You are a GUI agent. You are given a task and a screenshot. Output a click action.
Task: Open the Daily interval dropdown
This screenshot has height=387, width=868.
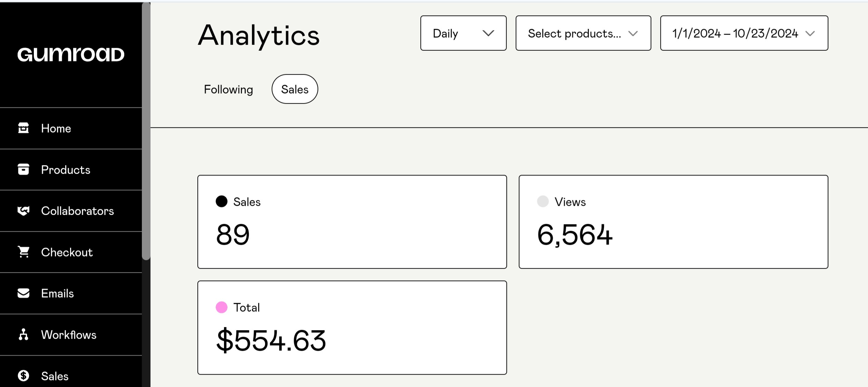point(464,33)
